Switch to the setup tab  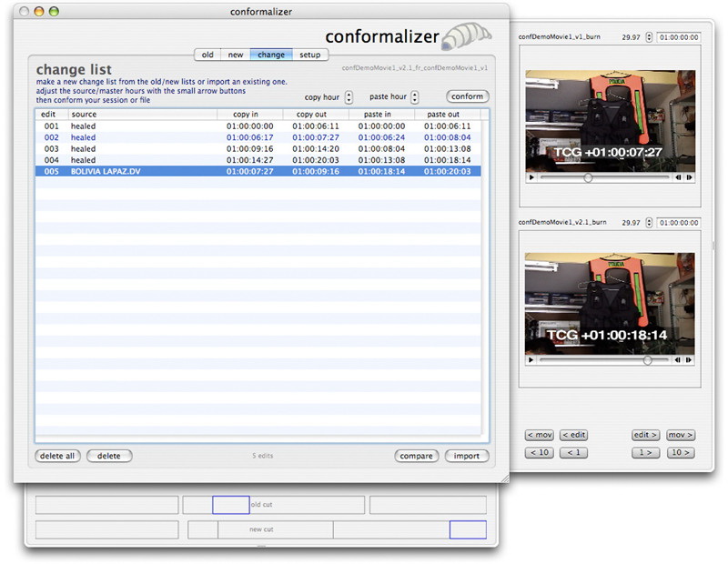[x=309, y=55]
